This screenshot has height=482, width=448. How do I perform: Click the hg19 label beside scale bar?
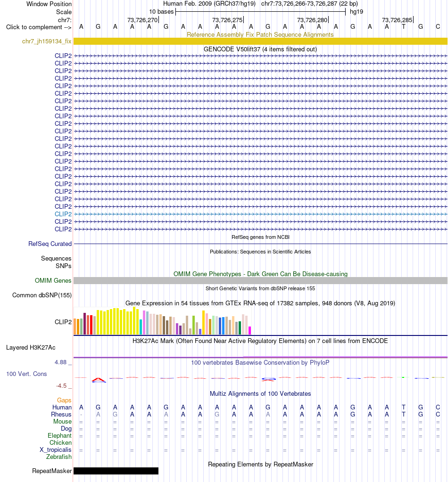point(357,12)
